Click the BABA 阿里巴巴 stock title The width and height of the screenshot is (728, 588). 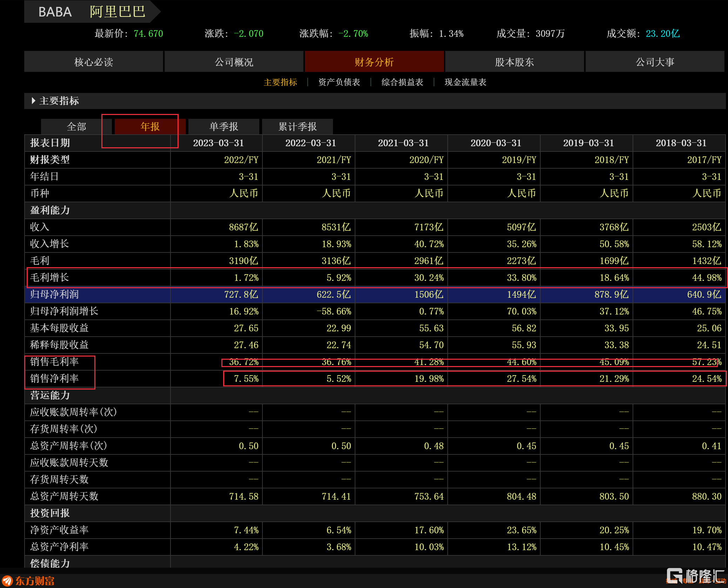92,12
